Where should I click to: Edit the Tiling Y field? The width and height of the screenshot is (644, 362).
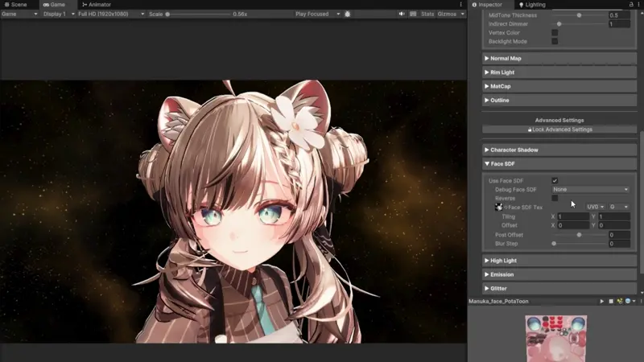coord(614,216)
